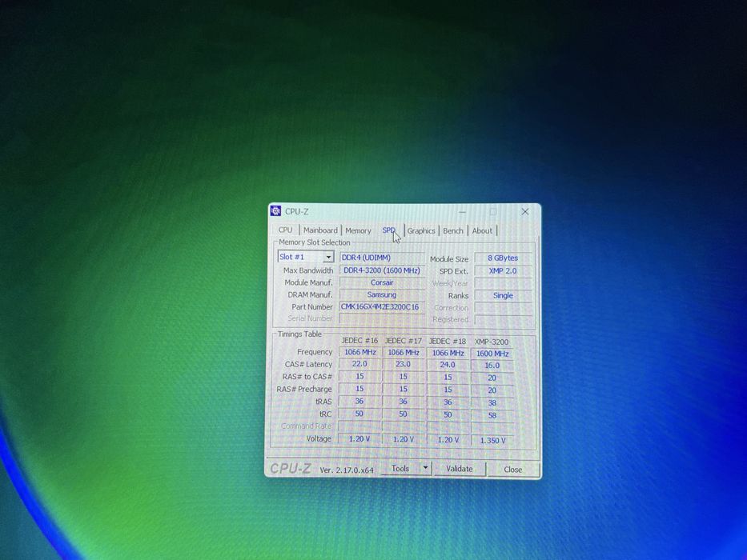Viewport: 747px width, 560px height.
Task: Click the 38 tRAS value for XMP-3200
Action: coord(492,403)
